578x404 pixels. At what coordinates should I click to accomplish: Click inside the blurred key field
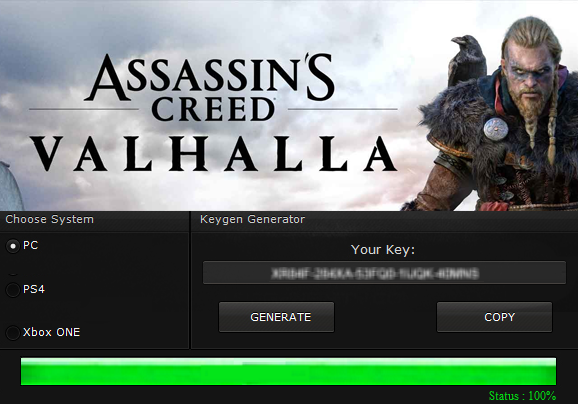click(x=384, y=273)
